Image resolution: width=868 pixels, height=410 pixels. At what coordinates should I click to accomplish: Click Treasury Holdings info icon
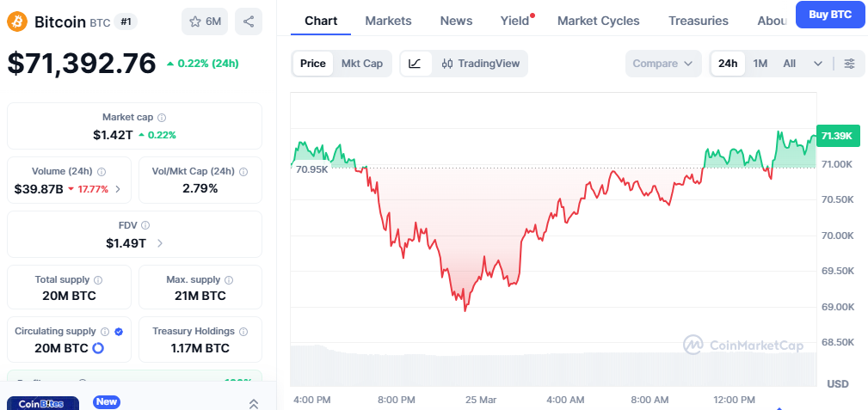pyautogui.click(x=244, y=331)
